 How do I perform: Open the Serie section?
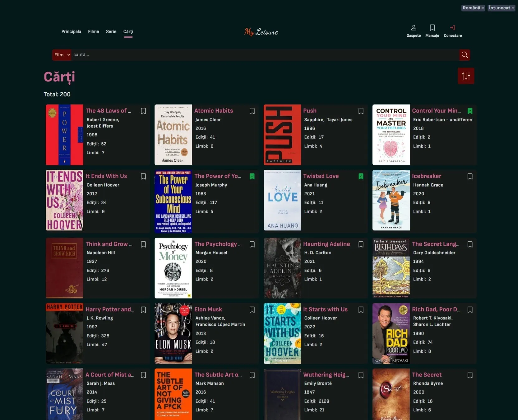coord(111,31)
